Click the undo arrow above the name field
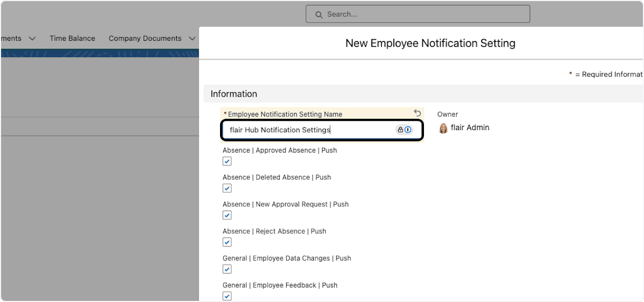Viewport: 644px width, 302px height. click(x=418, y=113)
